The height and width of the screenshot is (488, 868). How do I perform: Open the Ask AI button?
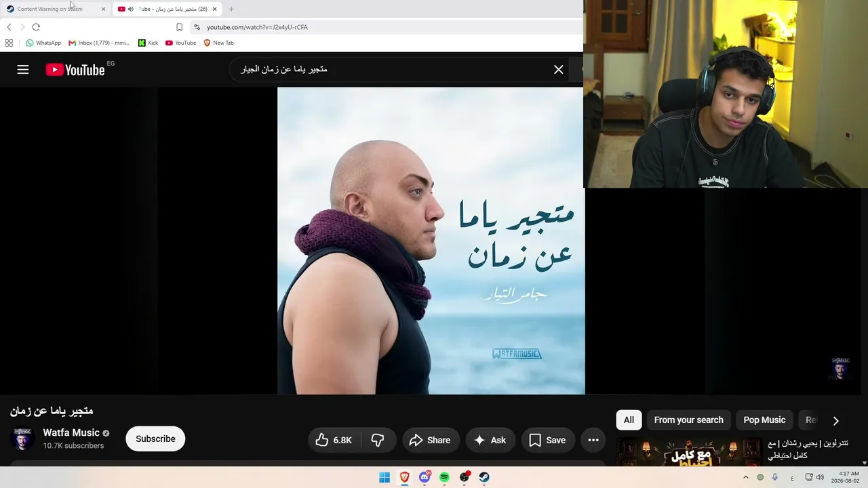coord(490,440)
